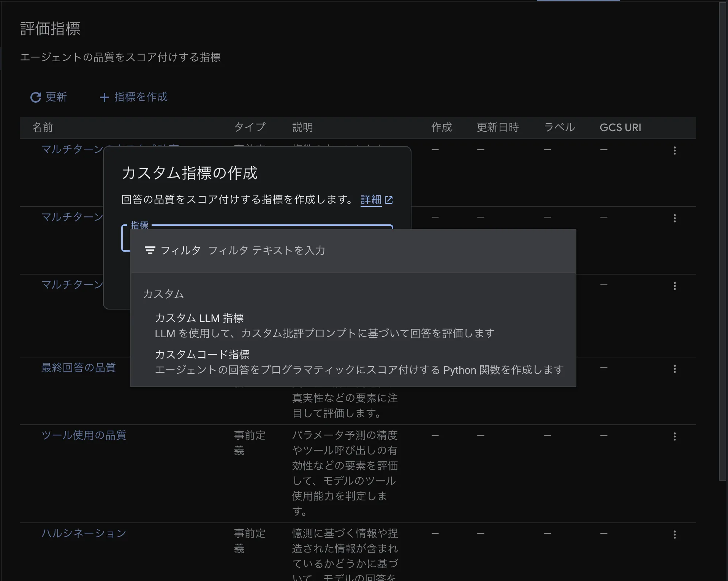
Task: Click the 評価指標 page heading
Action: tap(50, 29)
